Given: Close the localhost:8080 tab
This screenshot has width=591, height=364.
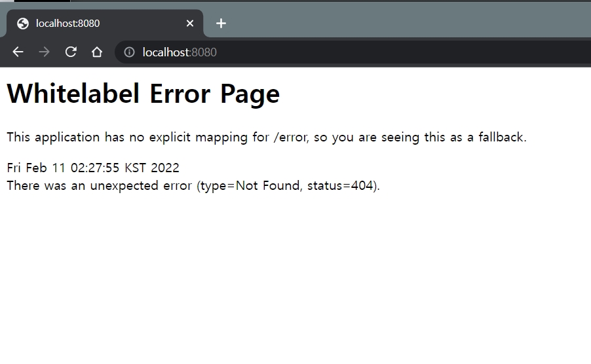Looking at the screenshot, I should [x=190, y=24].
